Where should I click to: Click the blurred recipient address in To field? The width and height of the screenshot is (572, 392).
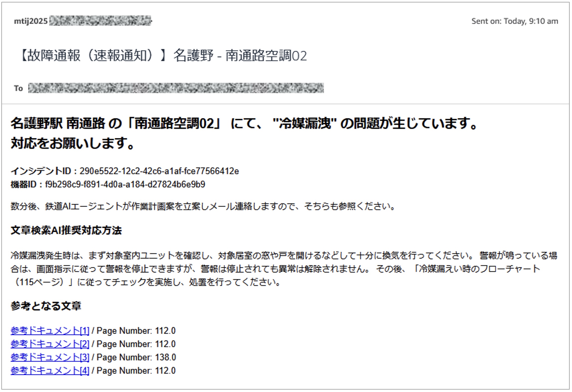[176, 88]
